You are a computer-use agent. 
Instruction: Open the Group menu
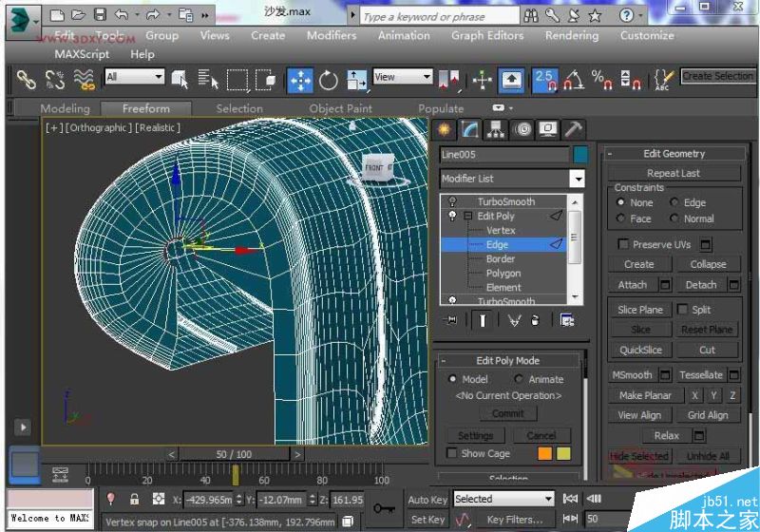[x=161, y=35]
